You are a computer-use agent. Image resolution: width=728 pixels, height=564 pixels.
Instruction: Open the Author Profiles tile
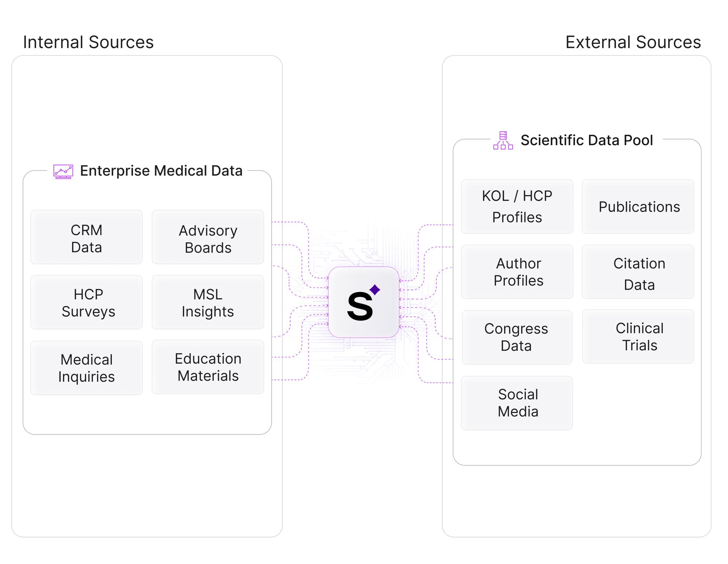click(517, 272)
